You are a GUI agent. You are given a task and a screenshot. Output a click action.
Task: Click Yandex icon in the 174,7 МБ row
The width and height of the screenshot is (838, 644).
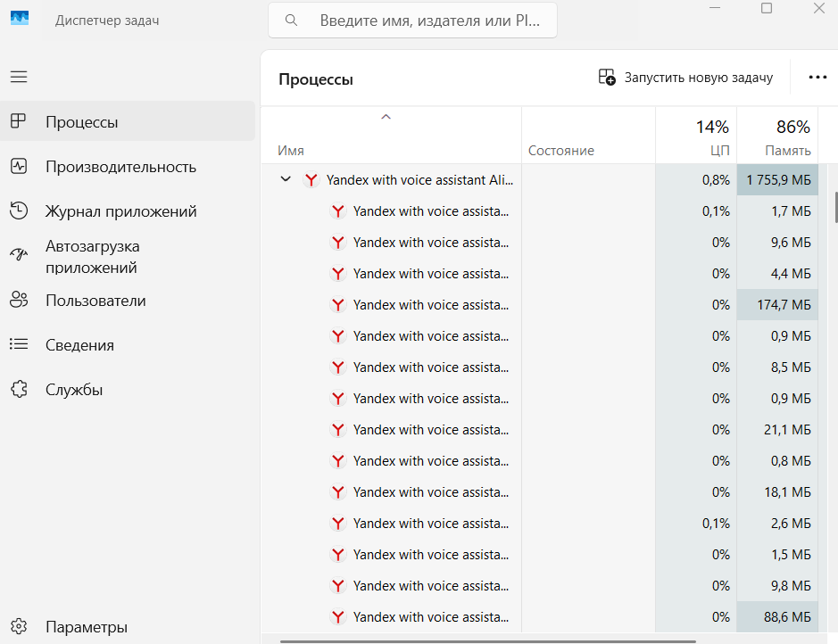coord(337,305)
